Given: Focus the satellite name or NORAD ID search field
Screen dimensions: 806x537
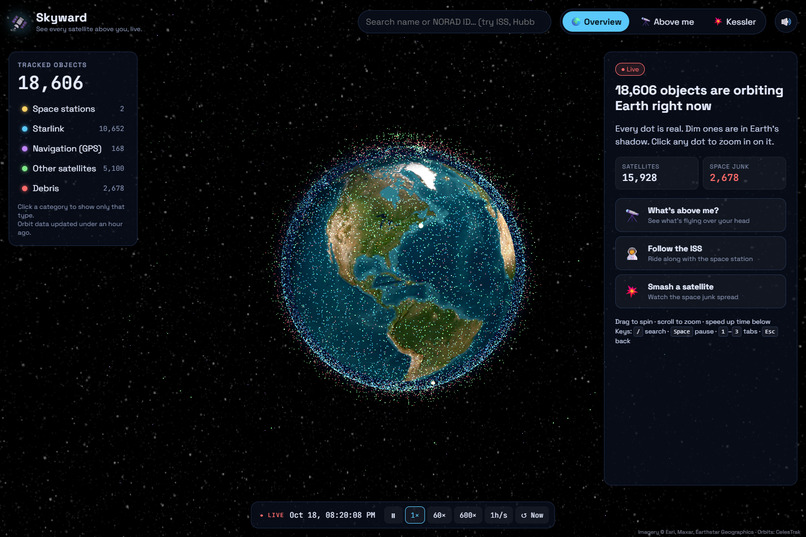Looking at the screenshot, I should pyautogui.click(x=454, y=22).
